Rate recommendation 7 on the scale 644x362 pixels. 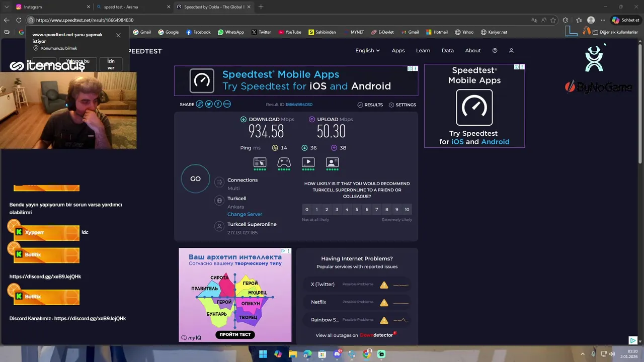(377, 209)
